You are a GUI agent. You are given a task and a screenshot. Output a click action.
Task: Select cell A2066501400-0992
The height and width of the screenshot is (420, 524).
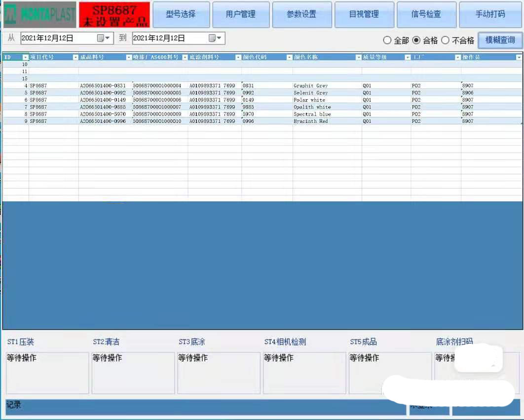point(105,93)
